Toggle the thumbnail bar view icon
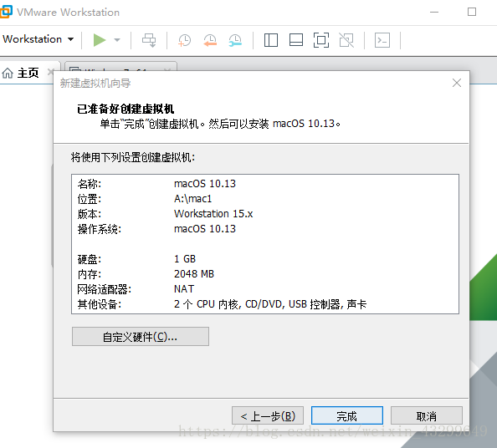This screenshot has height=448, width=497. click(x=296, y=40)
